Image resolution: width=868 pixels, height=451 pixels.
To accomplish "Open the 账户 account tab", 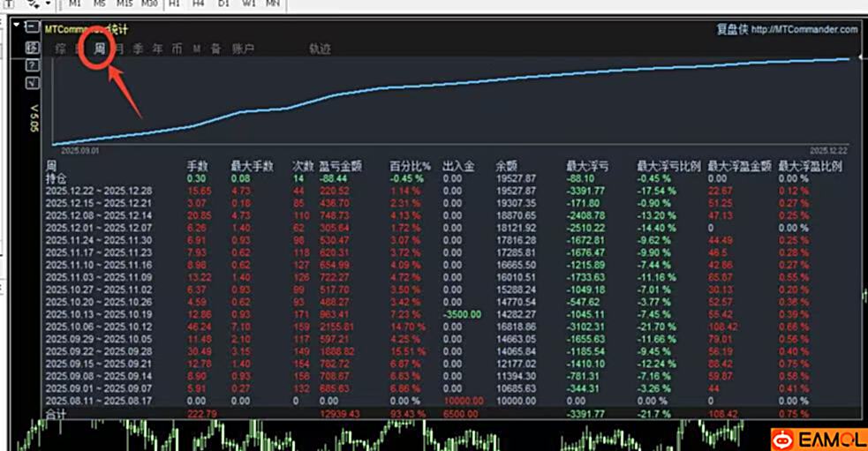I will point(243,49).
